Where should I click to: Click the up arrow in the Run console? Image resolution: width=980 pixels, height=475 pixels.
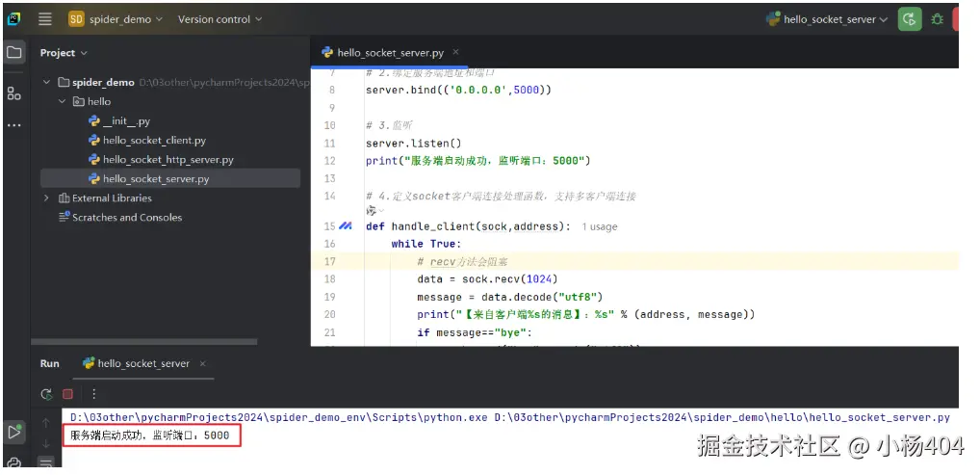45,423
